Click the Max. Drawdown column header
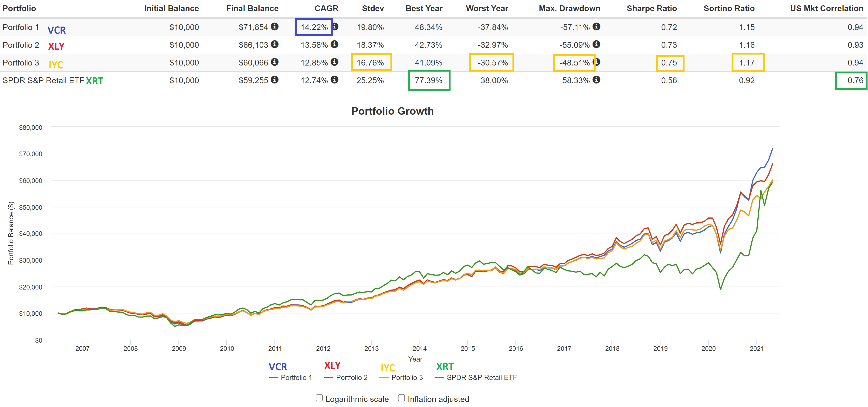The image size is (868, 407). point(570,8)
